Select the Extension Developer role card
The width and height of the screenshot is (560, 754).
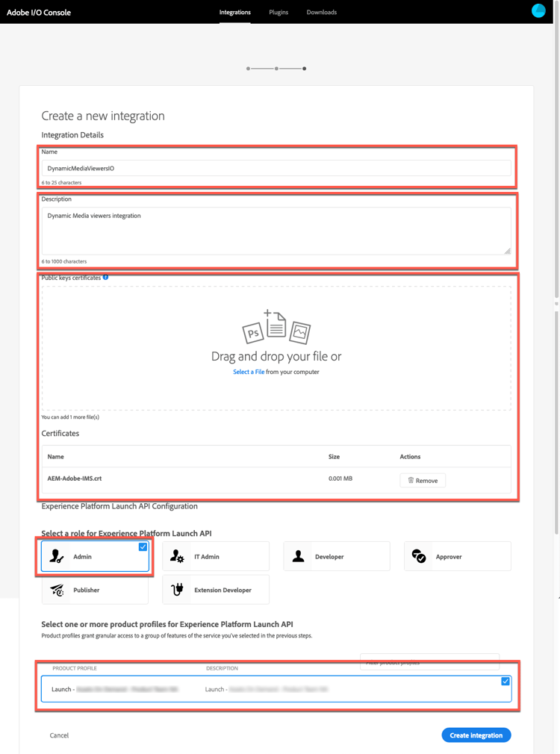(x=216, y=590)
